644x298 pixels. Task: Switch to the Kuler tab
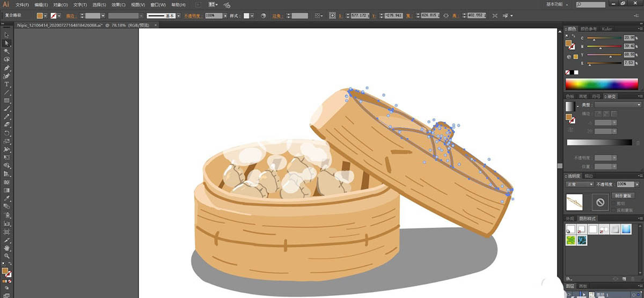pos(607,28)
